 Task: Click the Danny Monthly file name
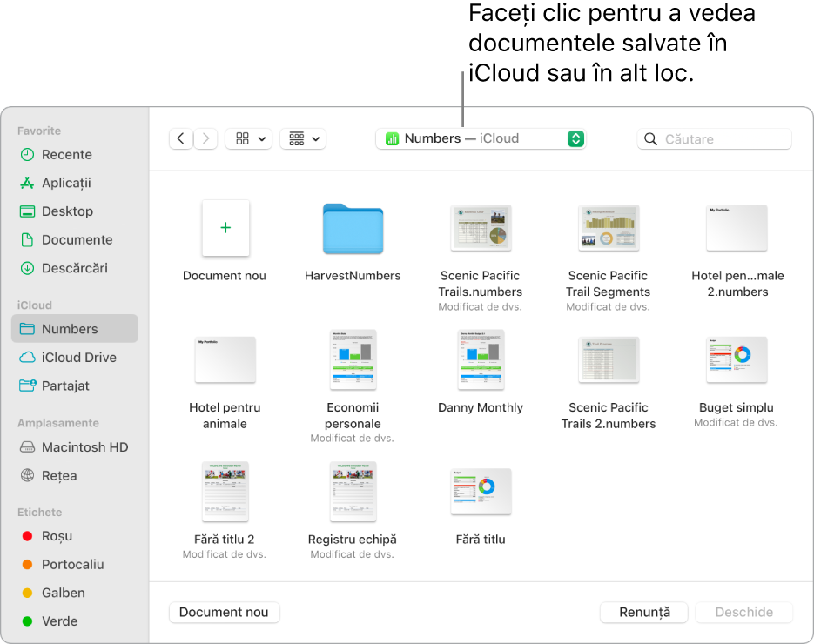pos(481,407)
